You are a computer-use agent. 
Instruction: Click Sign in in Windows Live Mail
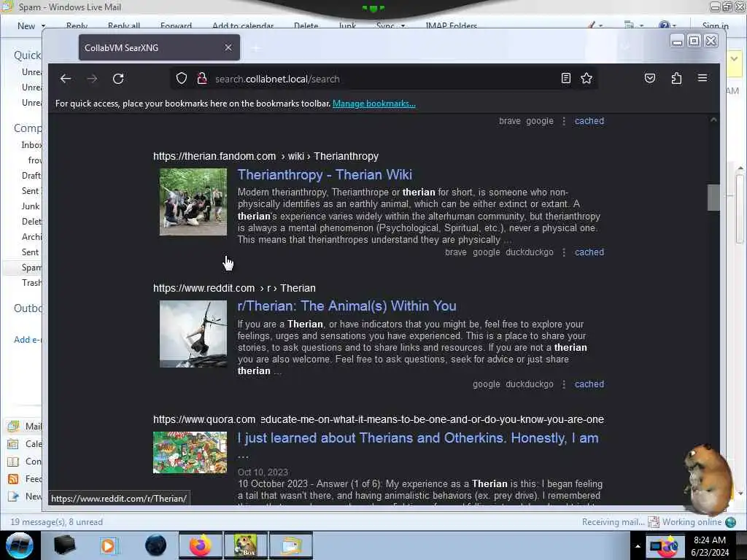pyautogui.click(x=715, y=26)
